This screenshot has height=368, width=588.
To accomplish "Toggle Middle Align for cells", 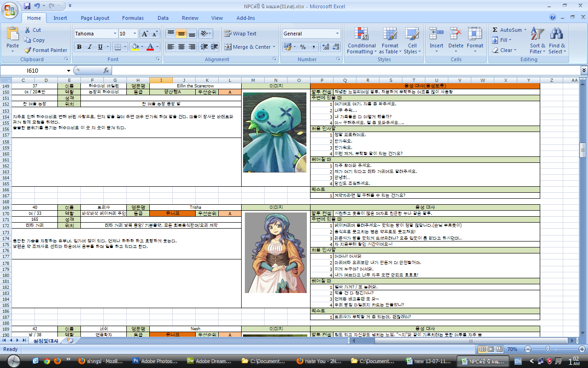I will [181, 34].
